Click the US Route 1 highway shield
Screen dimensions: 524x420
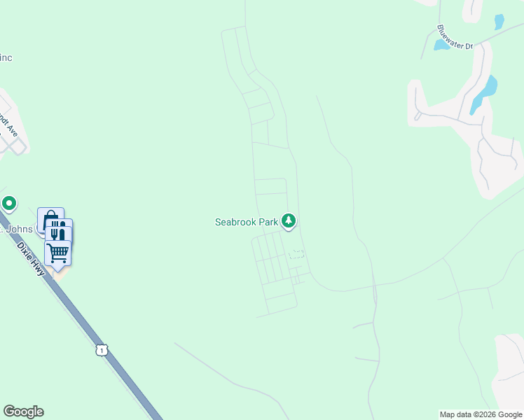click(x=102, y=350)
